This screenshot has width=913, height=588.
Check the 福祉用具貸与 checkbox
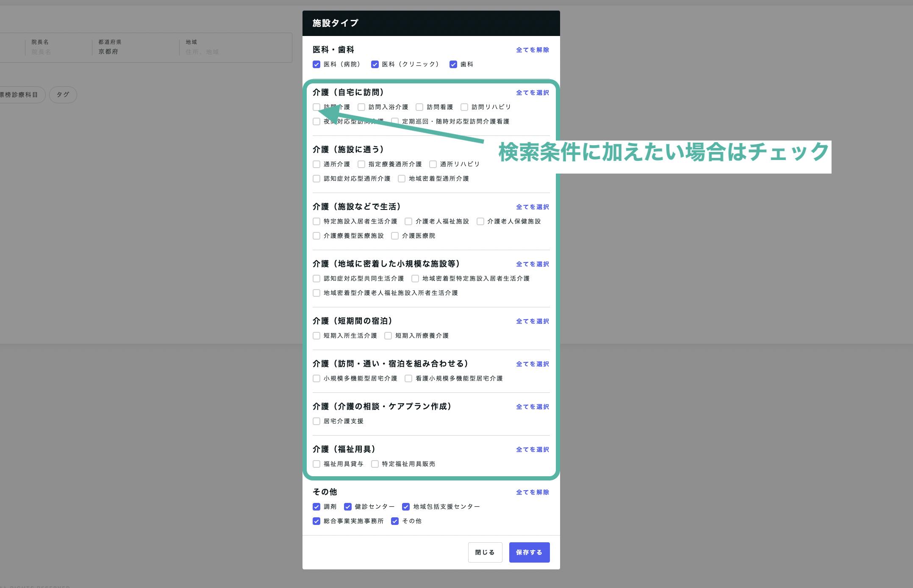click(316, 464)
